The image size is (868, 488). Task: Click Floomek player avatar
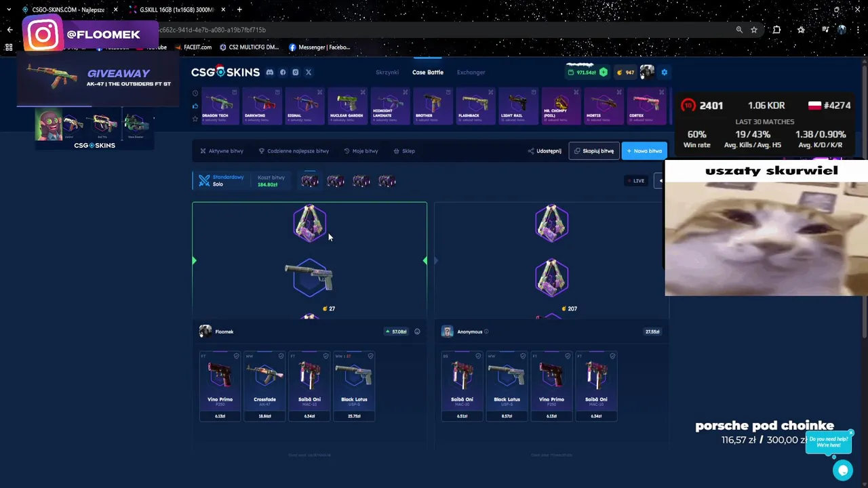coord(205,331)
